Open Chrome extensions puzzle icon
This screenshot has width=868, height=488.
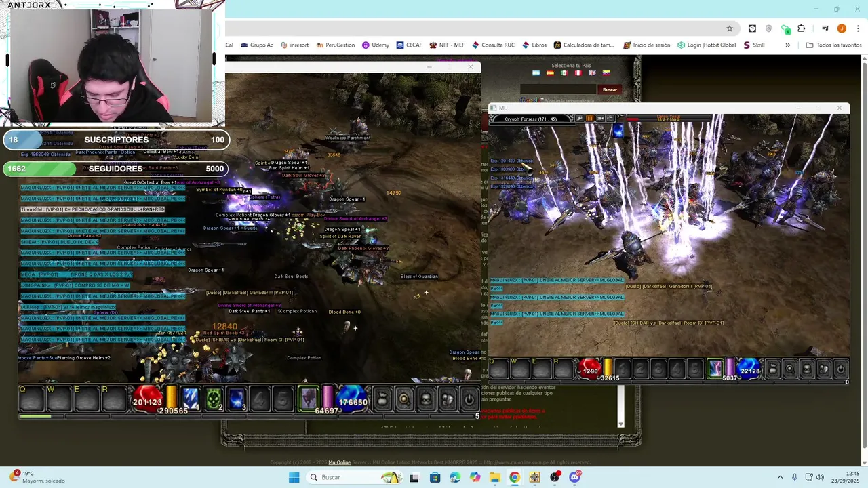802,28
